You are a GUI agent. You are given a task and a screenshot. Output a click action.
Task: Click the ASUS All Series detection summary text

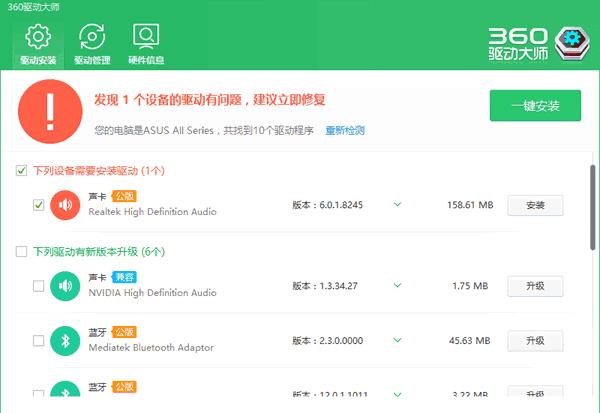coord(204,131)
